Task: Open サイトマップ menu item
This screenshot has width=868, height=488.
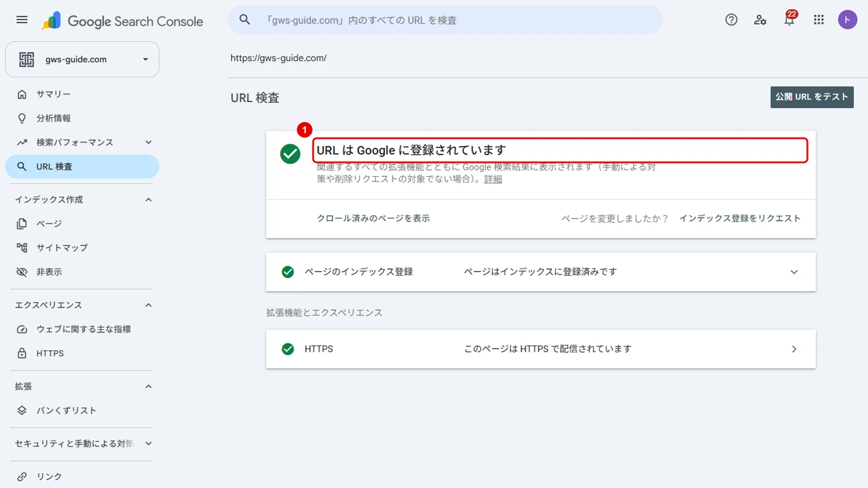Action: pyautogui.click(x=82, y=248)
